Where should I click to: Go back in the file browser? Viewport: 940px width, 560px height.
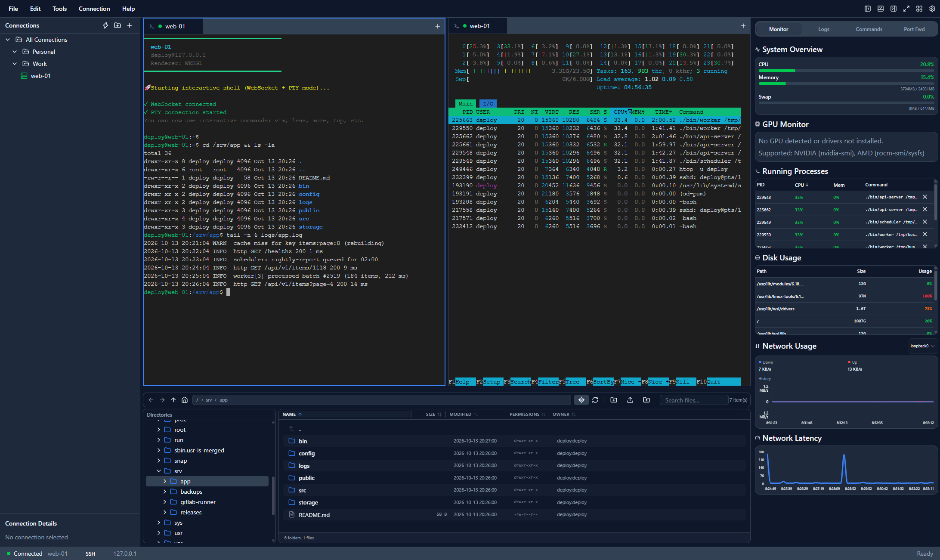pyautogui.click(x=151, y=400)
